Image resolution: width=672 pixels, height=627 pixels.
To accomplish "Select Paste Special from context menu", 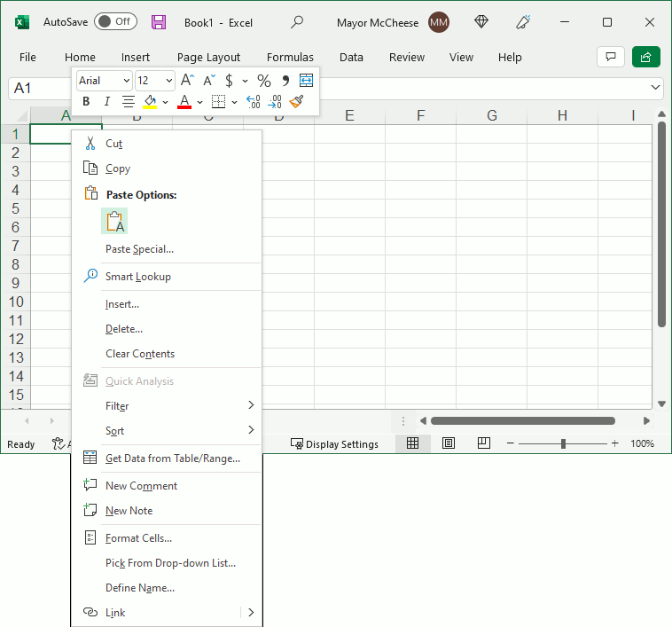I will (139, 249).
